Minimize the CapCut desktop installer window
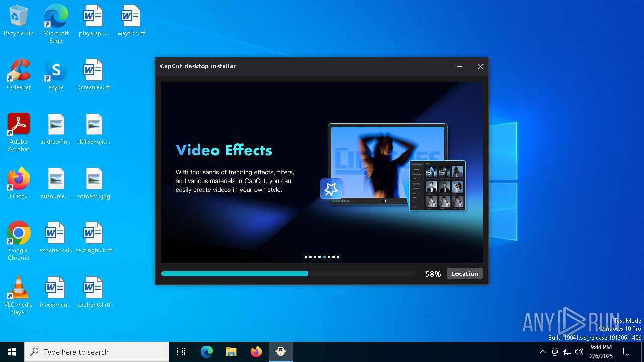644x362 pixels. point(460,66)
